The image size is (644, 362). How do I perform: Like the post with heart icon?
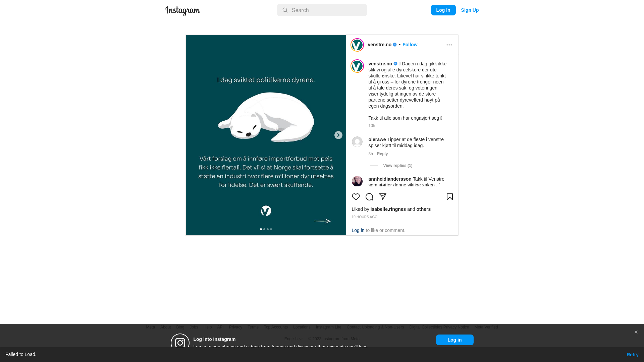(x=356, y=197)
